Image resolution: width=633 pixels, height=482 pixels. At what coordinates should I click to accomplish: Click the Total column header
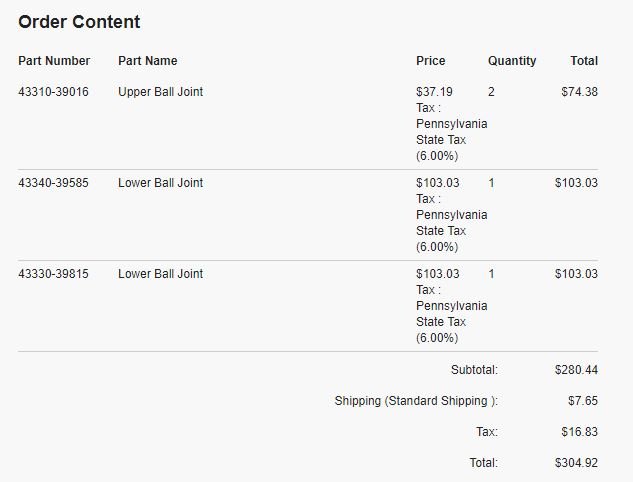(584, 61)
